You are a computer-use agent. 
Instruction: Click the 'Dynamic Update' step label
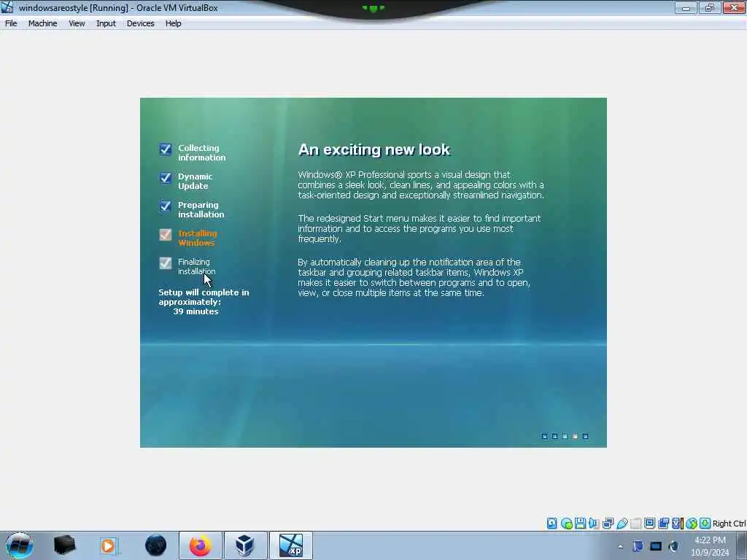[195, 182]
